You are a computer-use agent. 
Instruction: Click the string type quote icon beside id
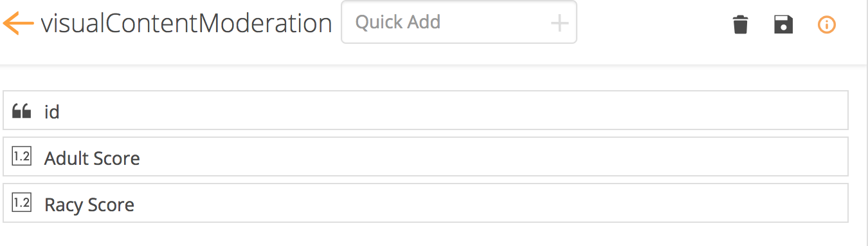click(22, 111)
